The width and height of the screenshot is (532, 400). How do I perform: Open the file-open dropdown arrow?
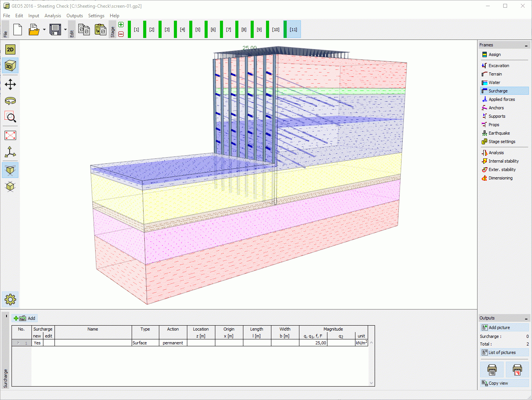click(x=43, y=30)
